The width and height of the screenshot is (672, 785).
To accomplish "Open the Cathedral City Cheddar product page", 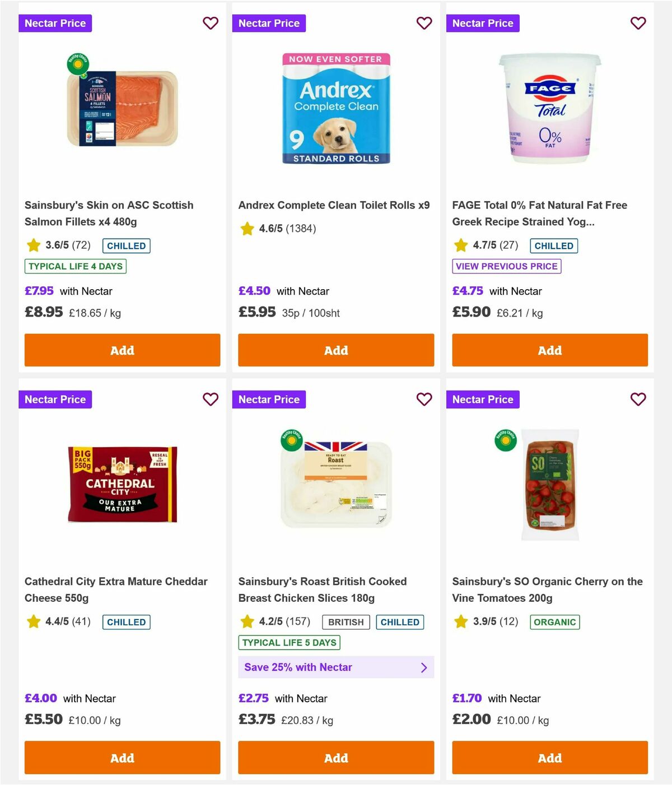I will (116, 589).
